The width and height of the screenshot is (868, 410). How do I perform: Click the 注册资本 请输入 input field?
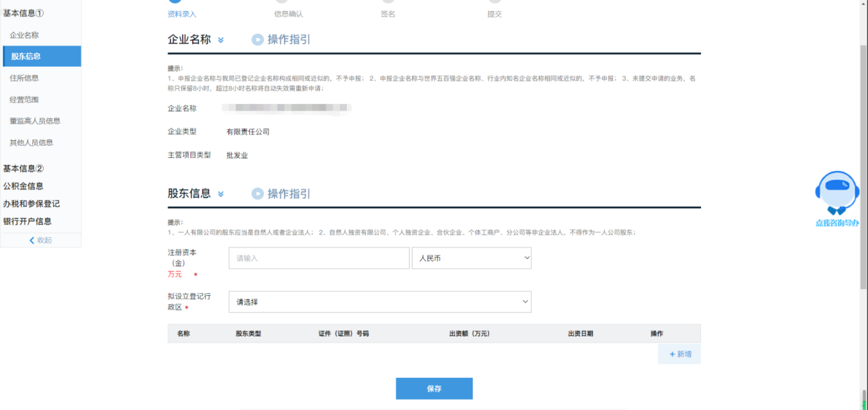click(x=318, y=258)
